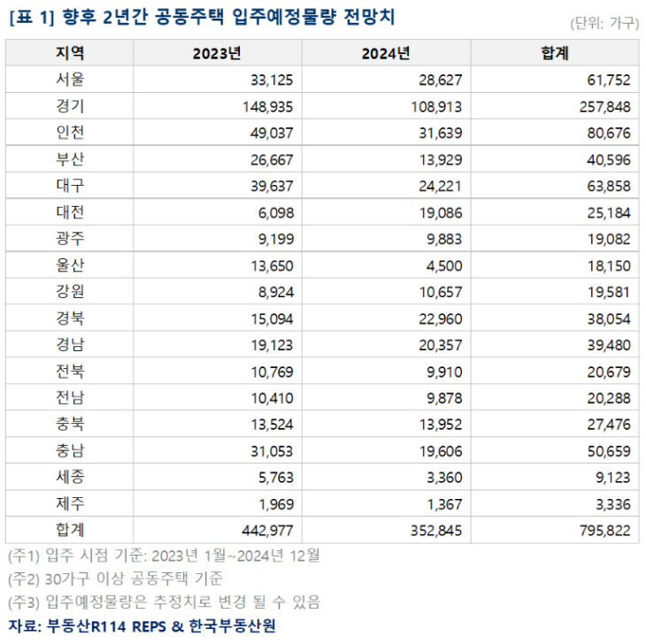Image resolution: width=646 pixels, height=644 pixels.
Task: Click the '2024년' column header
Action: tap(386, 54)
